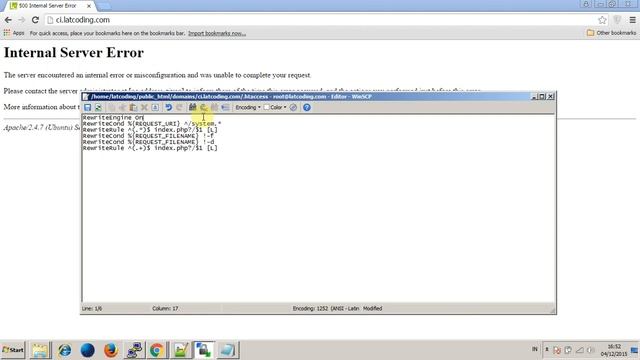Open the pencil-and-chart taskbar application

[180, 350]
